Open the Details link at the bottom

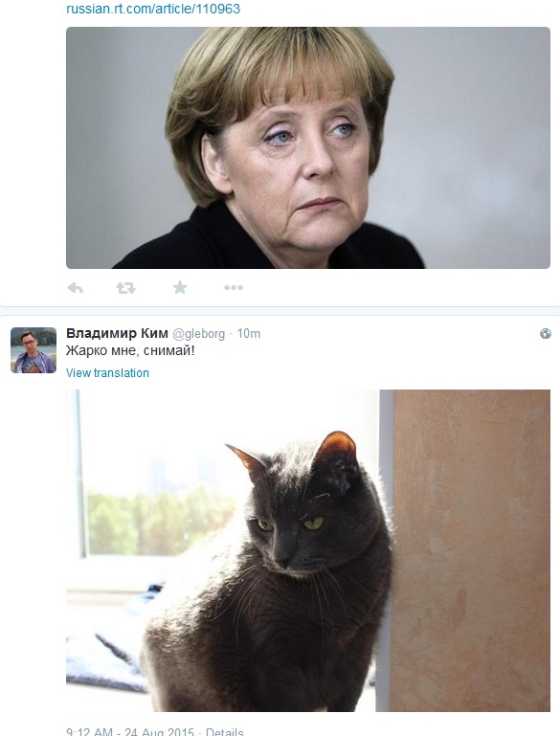point(224,731)
